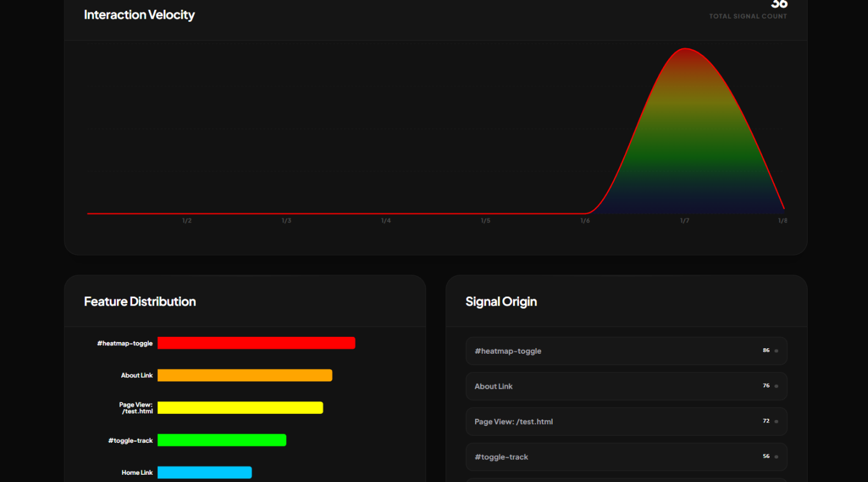Click the 1/6 date marker on chart axis
868x482 pixels.
click(585, 221)
